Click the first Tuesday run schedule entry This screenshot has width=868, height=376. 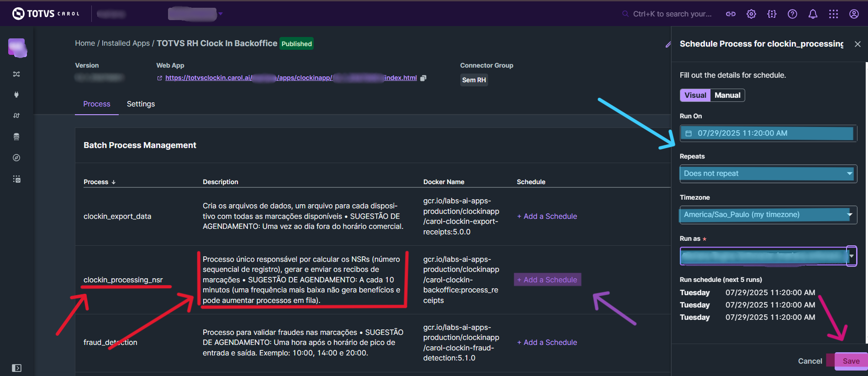point(747,292)
